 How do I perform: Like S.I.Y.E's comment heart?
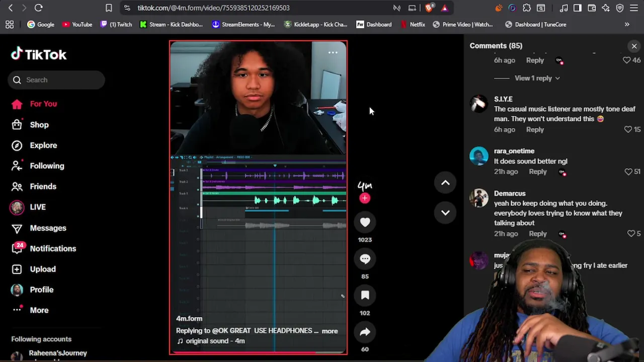pyautogui.click(x=628, y=129)
